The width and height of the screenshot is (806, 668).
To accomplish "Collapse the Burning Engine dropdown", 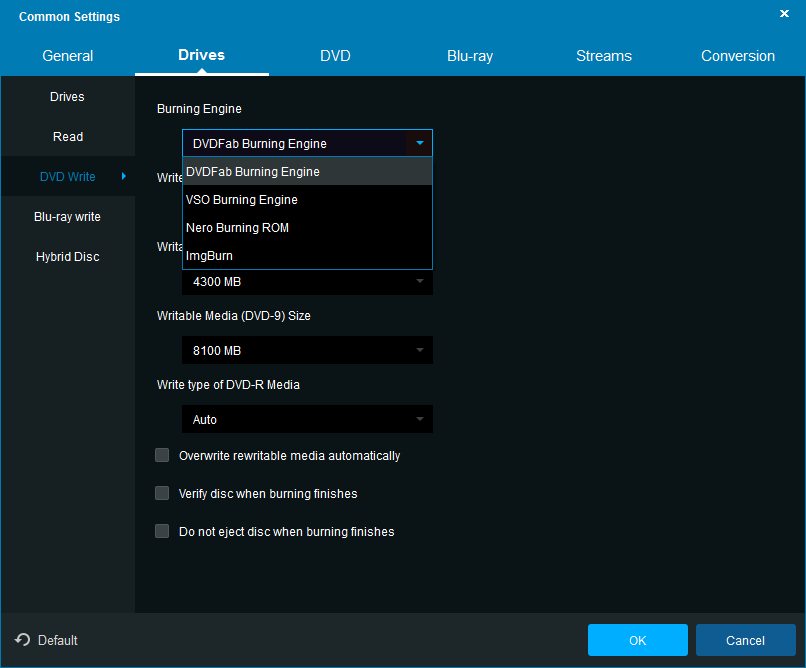I will click(419, 143).
